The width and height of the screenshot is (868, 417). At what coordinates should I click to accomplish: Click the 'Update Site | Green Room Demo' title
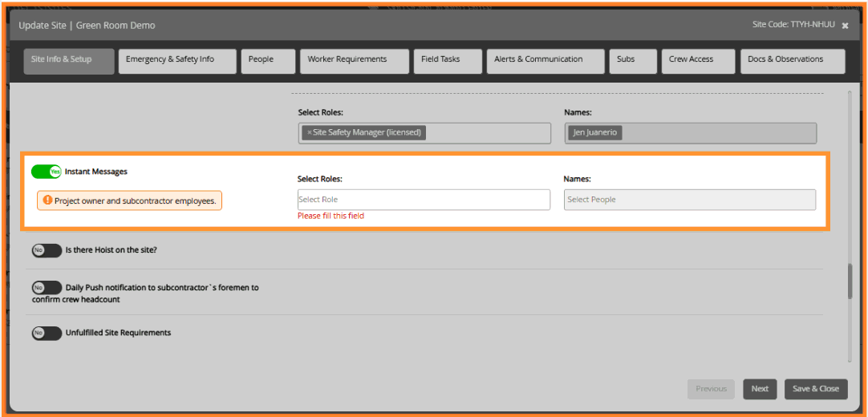coord(87,26)
